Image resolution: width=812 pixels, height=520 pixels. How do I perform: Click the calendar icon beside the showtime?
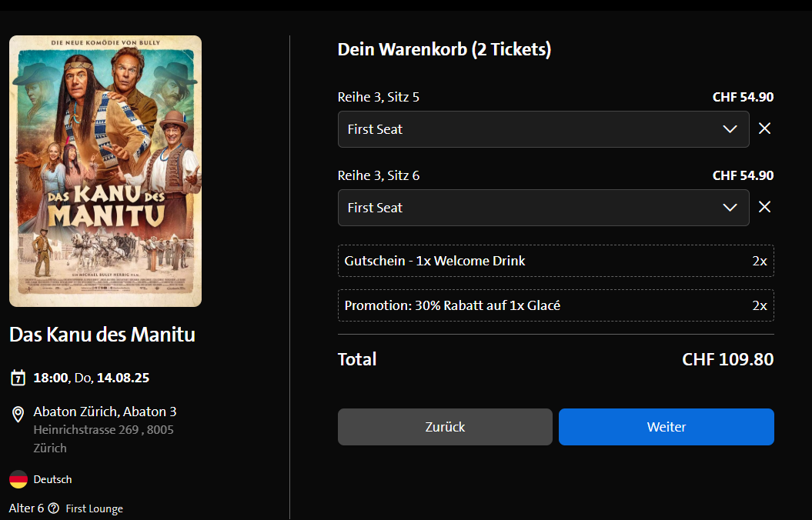click(x=18, y=378)
